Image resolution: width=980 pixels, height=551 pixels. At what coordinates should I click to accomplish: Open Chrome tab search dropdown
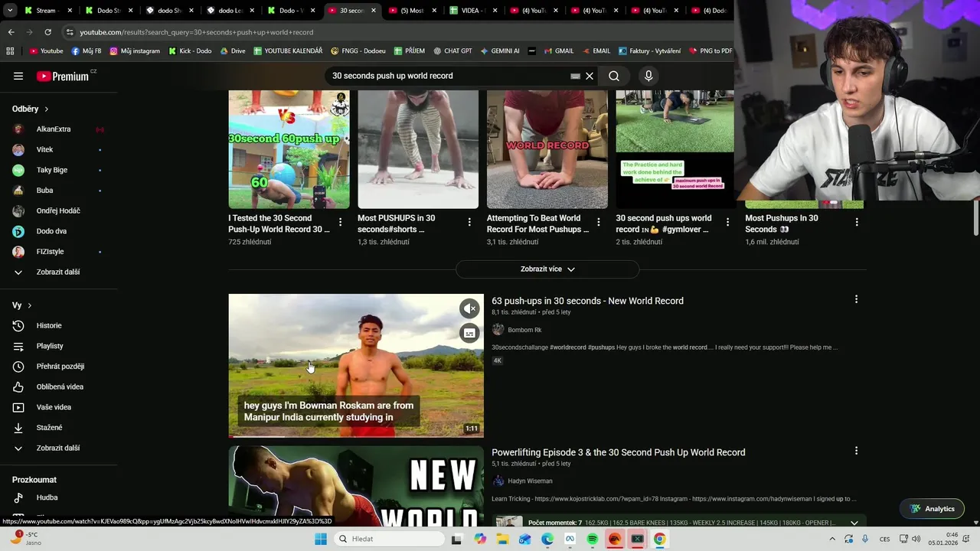tap(10, 11)
